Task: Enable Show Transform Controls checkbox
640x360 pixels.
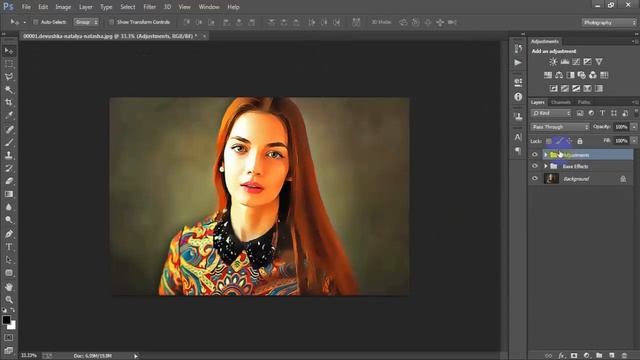Action: click(x=111, y=22)
